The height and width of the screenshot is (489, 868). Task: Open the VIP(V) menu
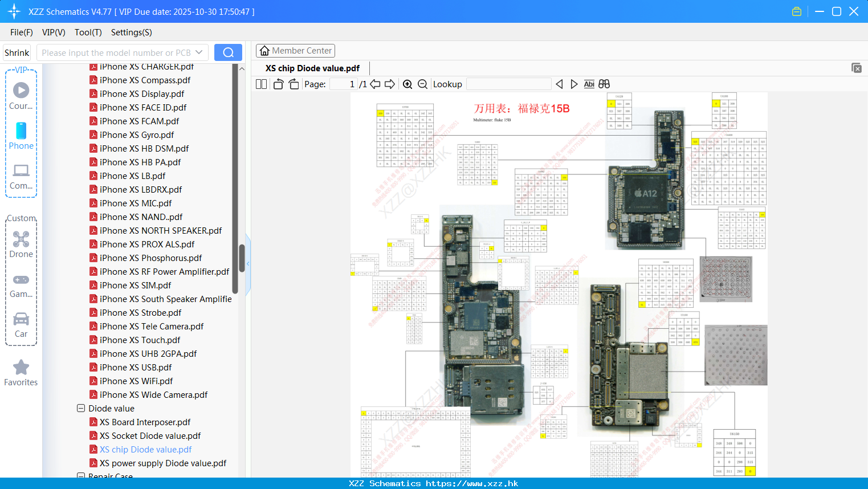pyautogui.click(x=54, y=32)
